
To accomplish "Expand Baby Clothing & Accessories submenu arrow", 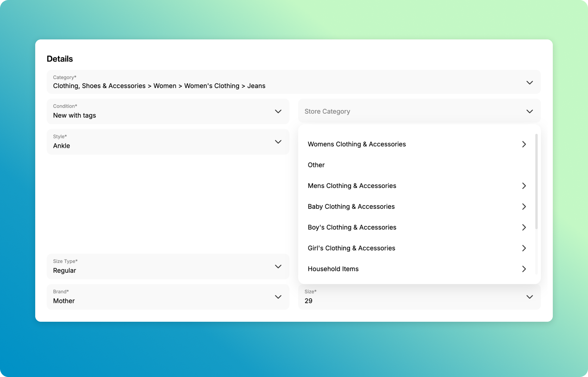I will 524,207.
